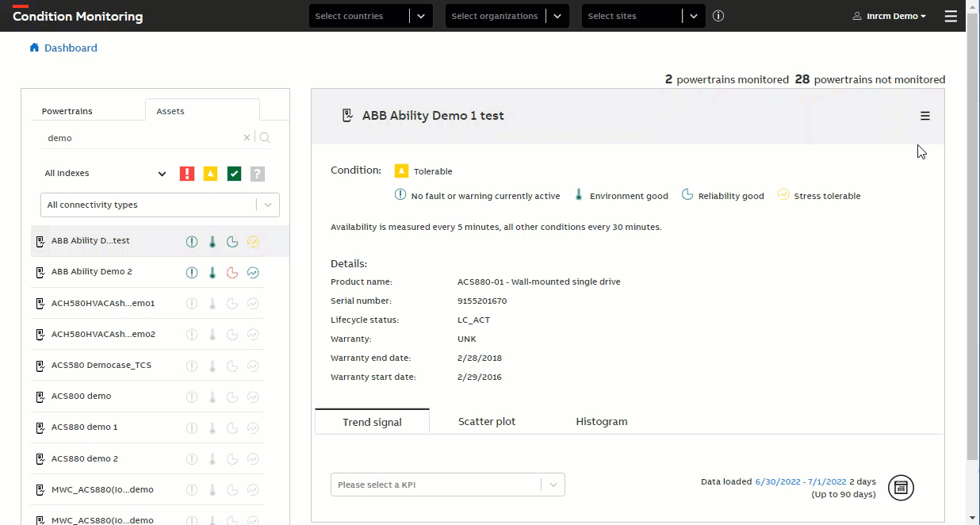980x525 pixels.
Task: Click drive icon next to ACS800 demo
Action: pyautogui.click(x=40, y=397)
